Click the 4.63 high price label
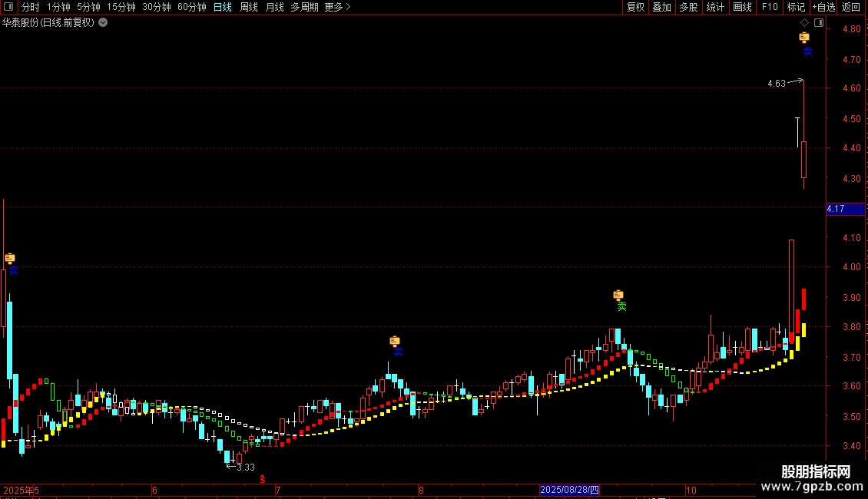The image size is (868, 499). coord(776,84)
